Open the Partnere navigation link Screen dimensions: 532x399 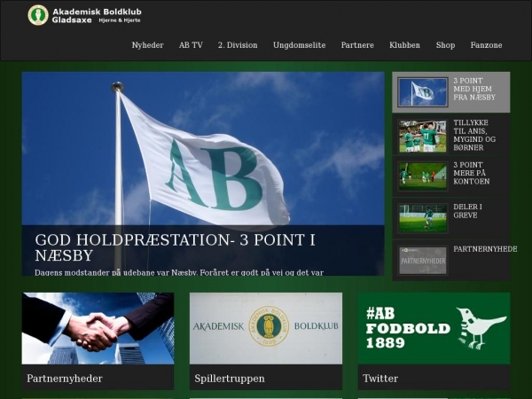[357, 45]
